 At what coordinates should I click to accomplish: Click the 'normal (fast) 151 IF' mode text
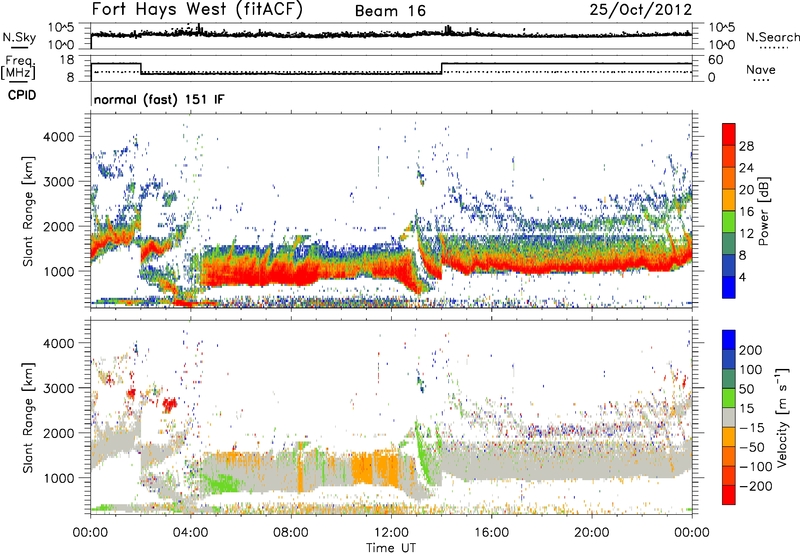(159, 99)
